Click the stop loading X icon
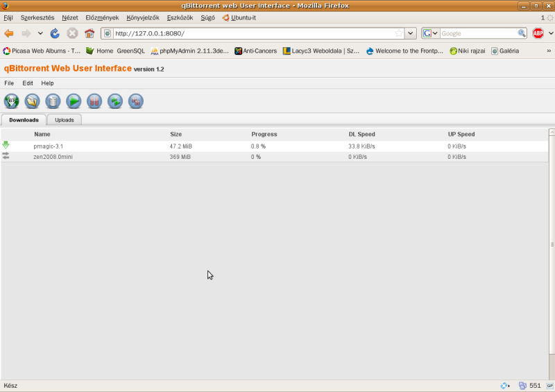The height and width of the screenshot is (392, 555). tap(72, 33)
